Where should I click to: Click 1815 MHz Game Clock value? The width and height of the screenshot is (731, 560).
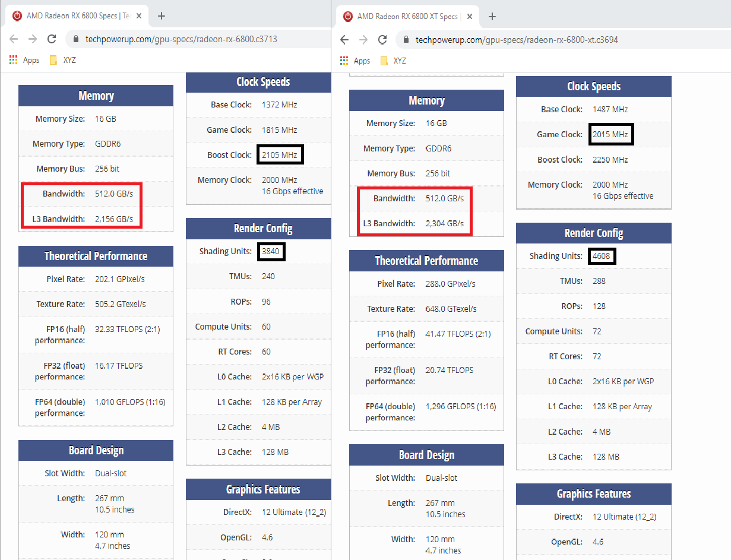279,129
